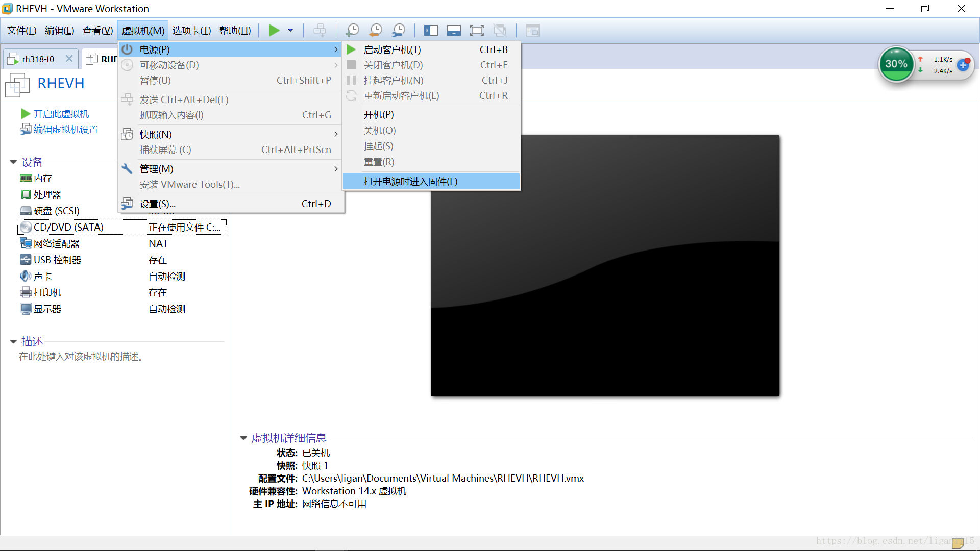This screenshot has height=551, width=980.
Task: Select 安装 VMware Tools(T)... item
Action: click(231, 184)
